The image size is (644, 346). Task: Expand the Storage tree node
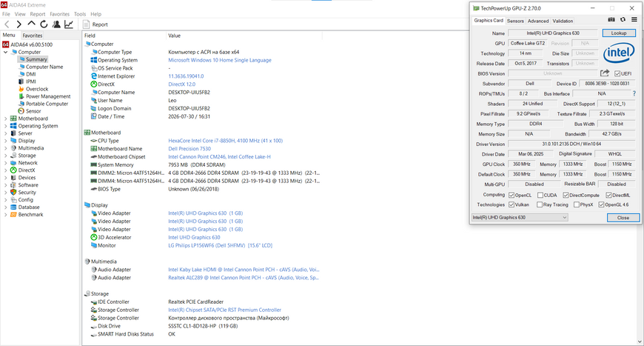click(5, 156)
